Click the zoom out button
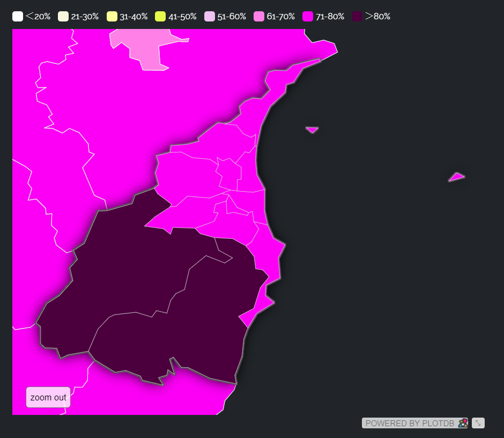 (48, 397)
